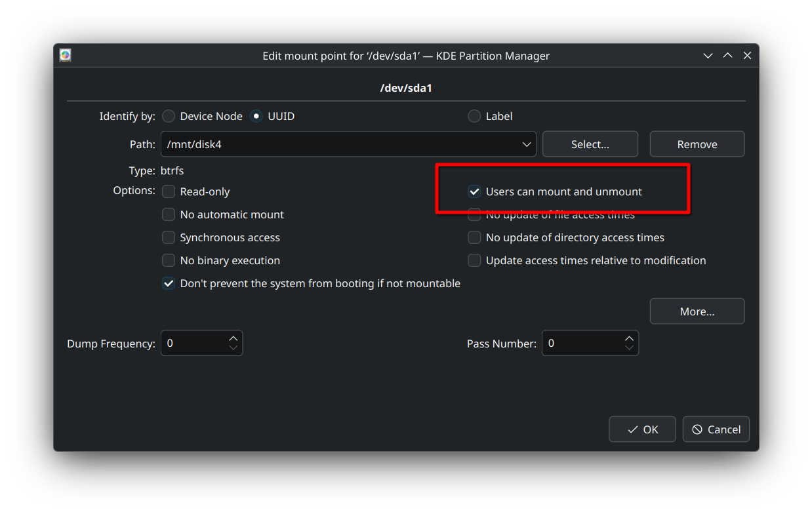
Task: Increase Dump Frequency with up arrow
Action: coord(233,338)
